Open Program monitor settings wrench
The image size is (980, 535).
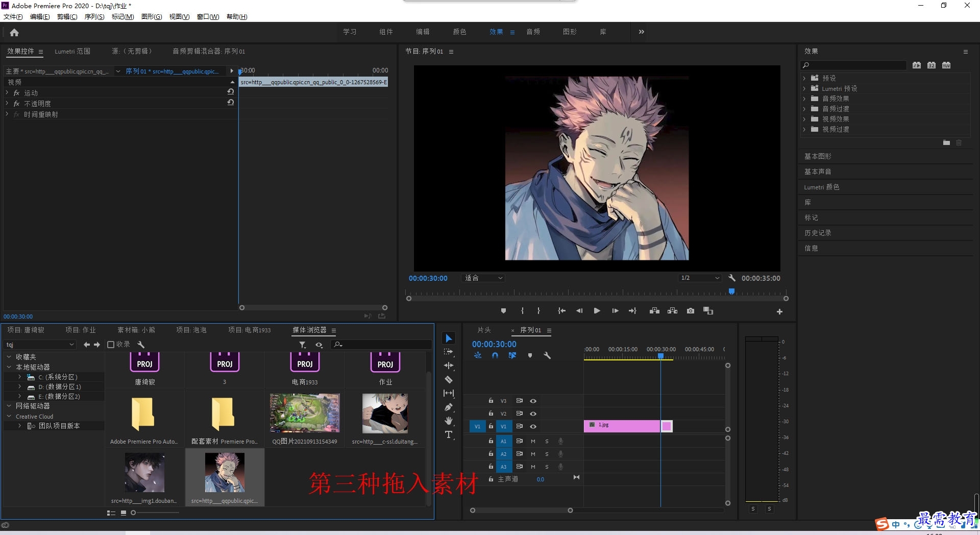pos(731,278)
